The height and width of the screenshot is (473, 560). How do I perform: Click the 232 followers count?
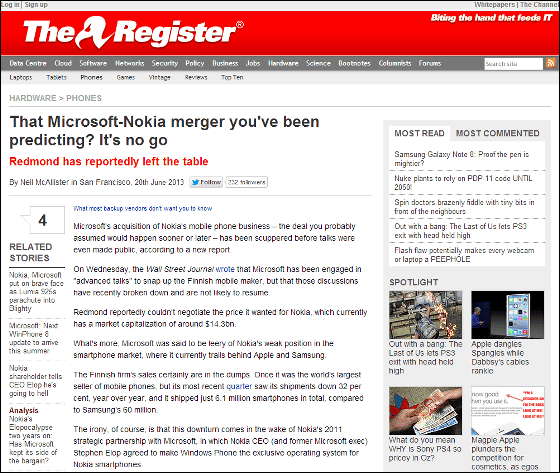(247, 182)
